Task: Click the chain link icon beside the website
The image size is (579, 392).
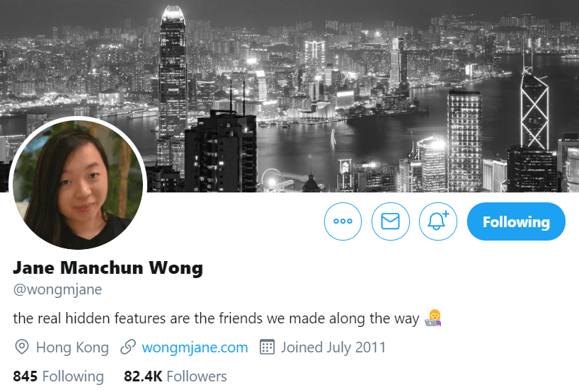Action: (x=128, y=347)
